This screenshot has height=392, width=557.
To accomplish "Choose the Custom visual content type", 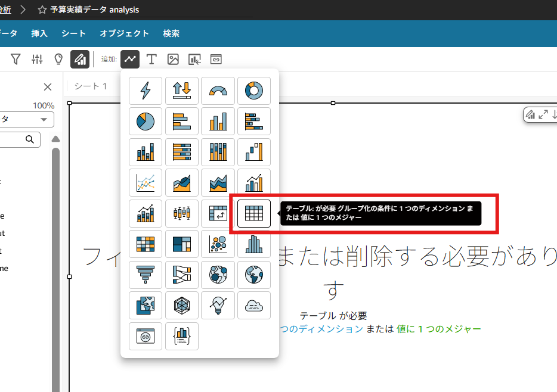I will [x=146, y=337].
